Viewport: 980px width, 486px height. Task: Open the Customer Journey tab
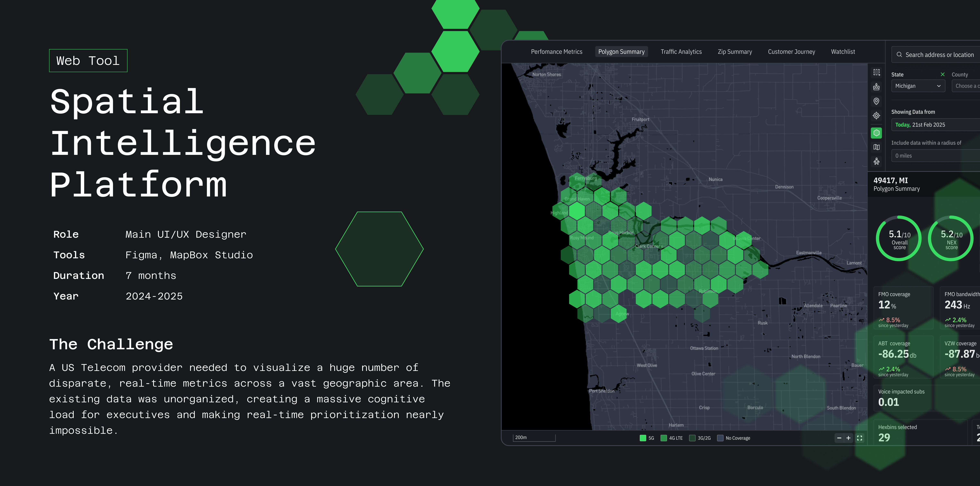pos(791,52)
